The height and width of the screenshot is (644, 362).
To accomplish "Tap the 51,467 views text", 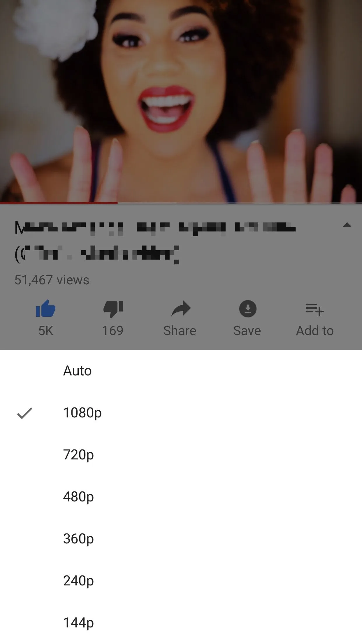I will (x=52, y=280).
